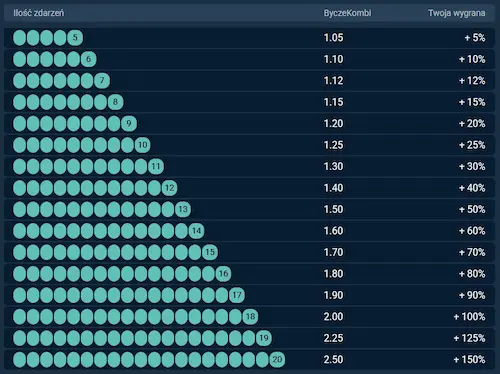The height and width of the screenshot is (374, 500).
Task: Click the '+ 80%' winnings value
Action: [472, 274]
